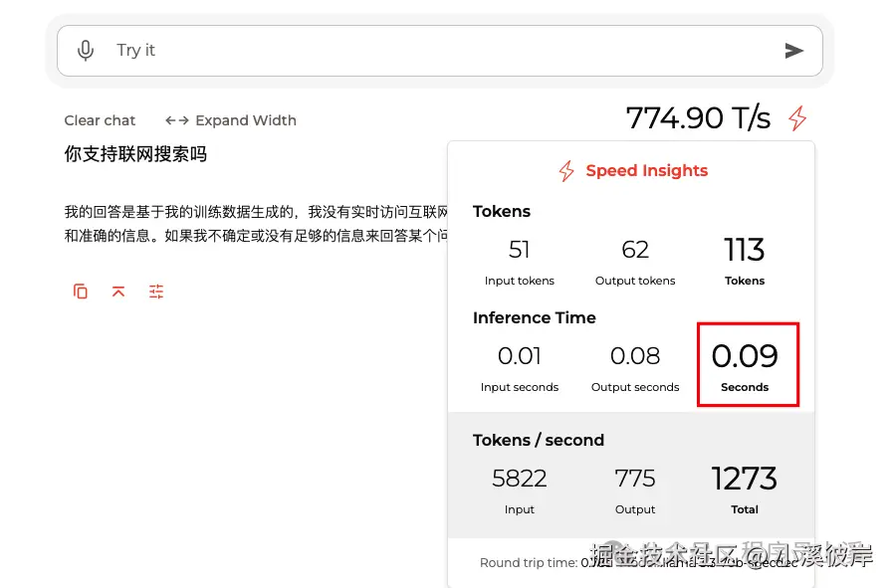
Task: Collapse the response using the caret-up icon
Action: click(118, 291)
